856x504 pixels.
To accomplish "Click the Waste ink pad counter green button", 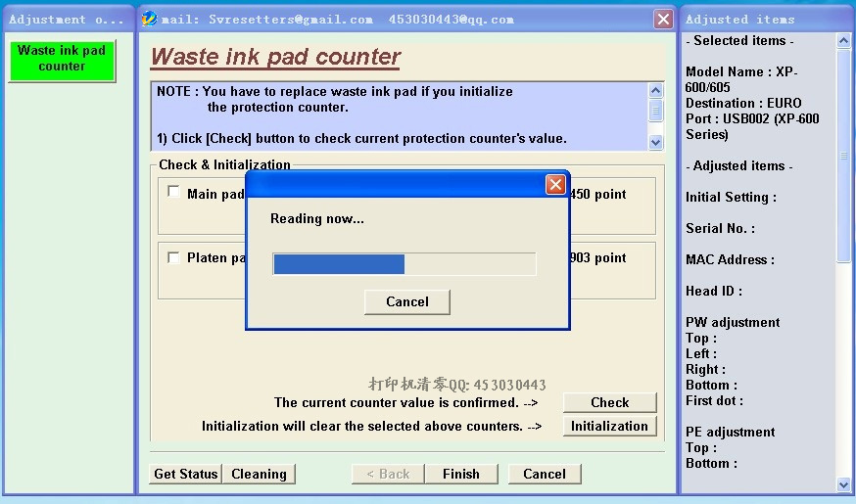I will [x=62, y=61].
